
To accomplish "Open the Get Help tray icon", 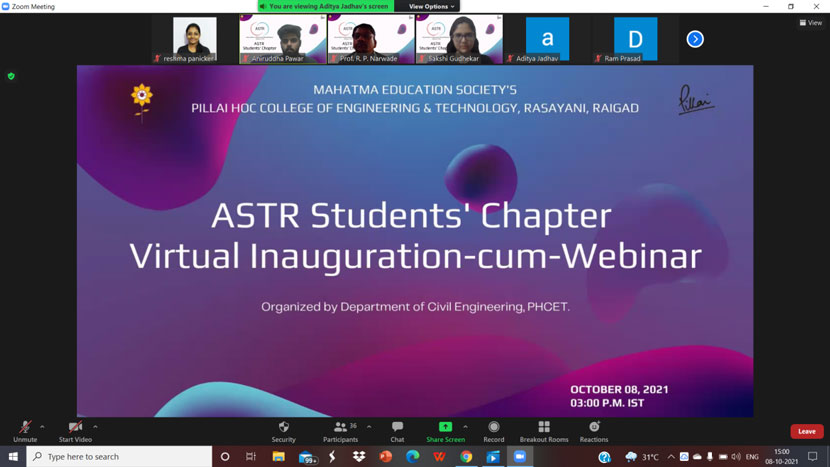I will (x=605, y=456).
